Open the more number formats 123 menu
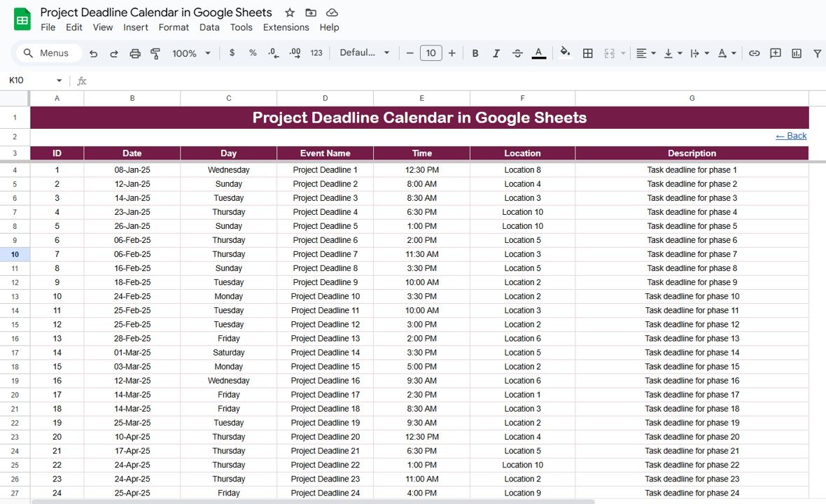 pos(316,53)
